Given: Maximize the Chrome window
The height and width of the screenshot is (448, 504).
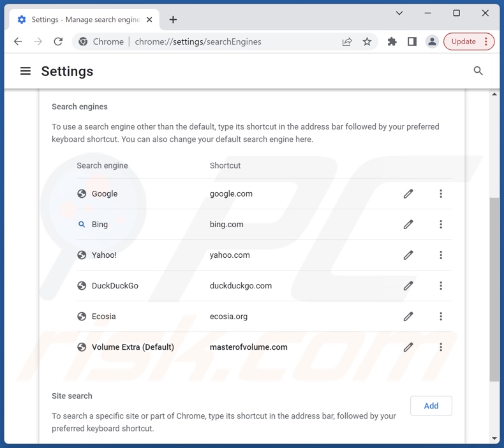Looking at the screenshot, I should [456, 13].
